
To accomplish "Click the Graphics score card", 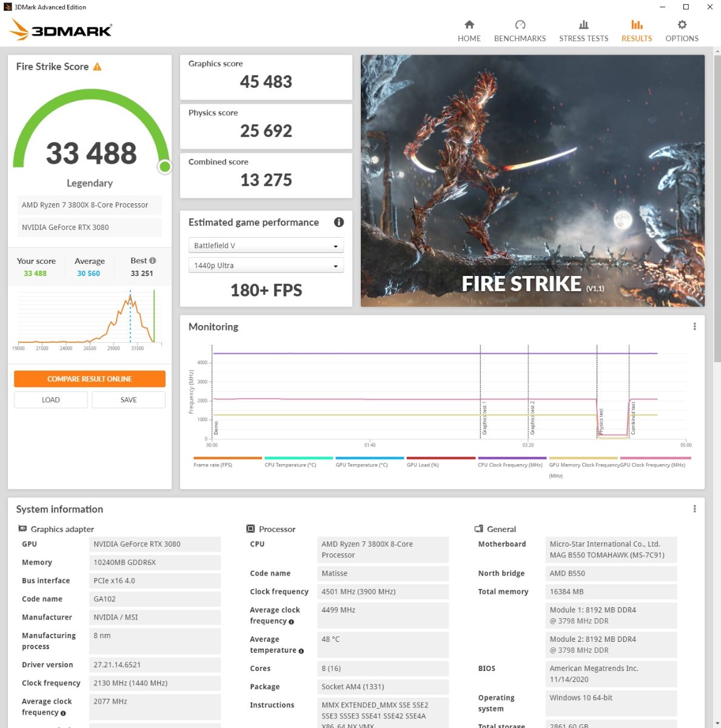I will click(x=266, y=77).
